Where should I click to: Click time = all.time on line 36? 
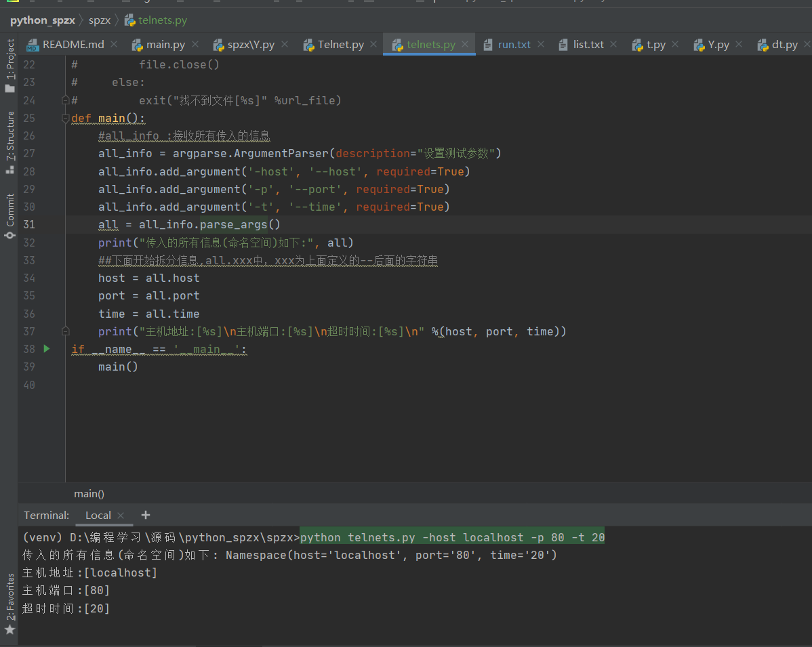tap(149, 314)
